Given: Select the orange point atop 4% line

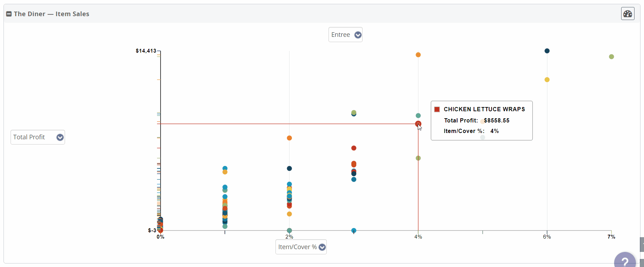Looking at the screenshot, I should (418, 55).
